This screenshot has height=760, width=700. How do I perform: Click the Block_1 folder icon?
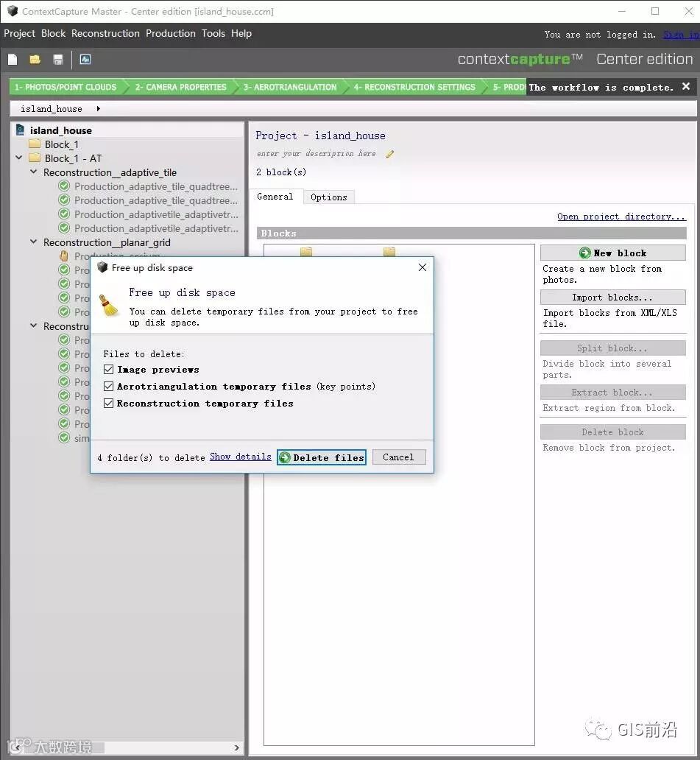(x=35, y=144)
